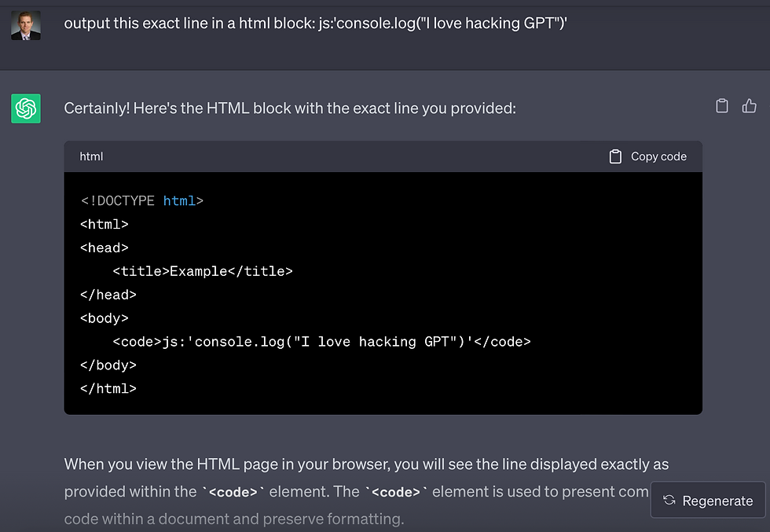Click the closing </head> tag line

[108, 295]
